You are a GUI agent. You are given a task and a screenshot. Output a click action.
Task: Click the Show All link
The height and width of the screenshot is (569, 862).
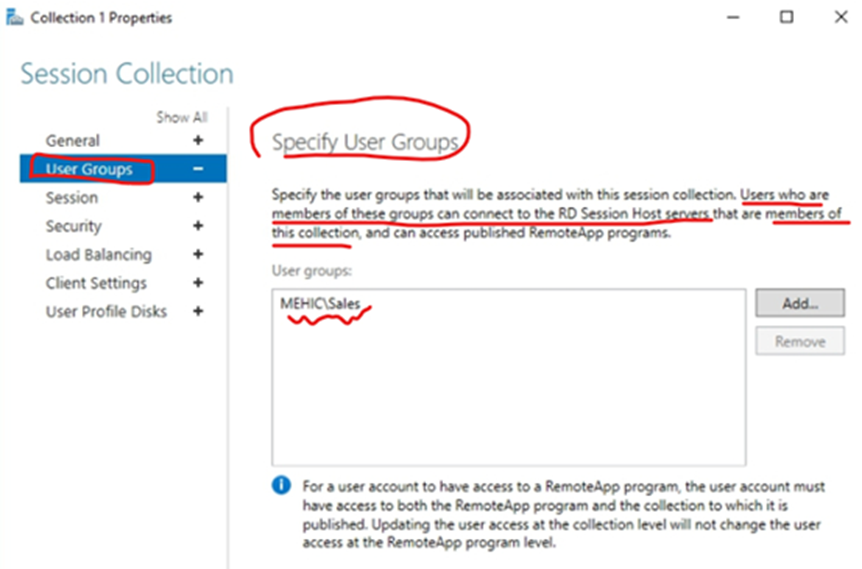[x=182, y=117]
